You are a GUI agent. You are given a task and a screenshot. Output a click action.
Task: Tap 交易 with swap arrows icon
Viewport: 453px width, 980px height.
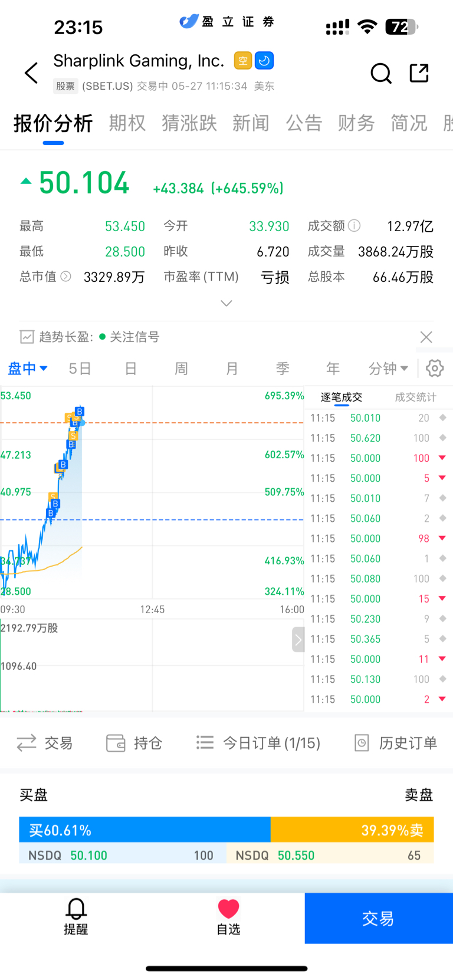[45, 743]
